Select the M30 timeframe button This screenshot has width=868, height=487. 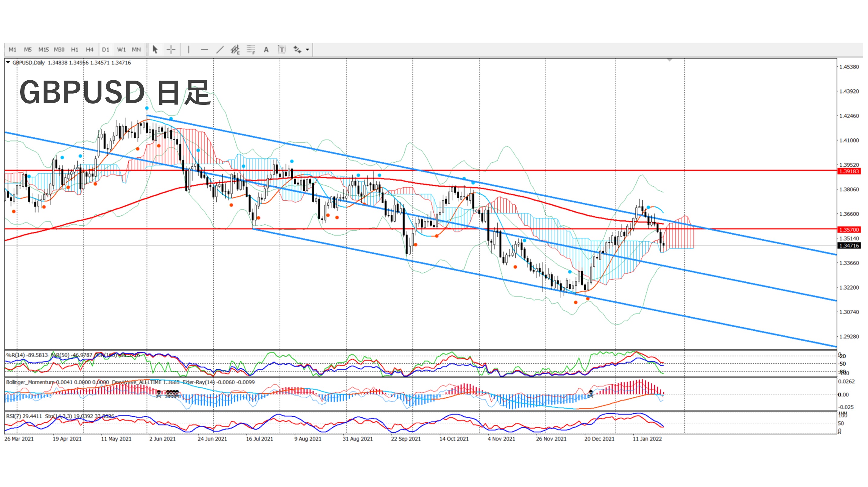click(x=59, y=50)
